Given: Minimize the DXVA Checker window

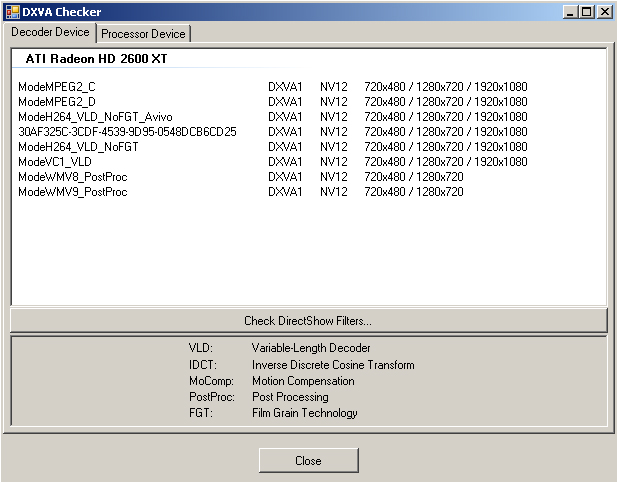Looking at the screenshot, I should [570, 12].
